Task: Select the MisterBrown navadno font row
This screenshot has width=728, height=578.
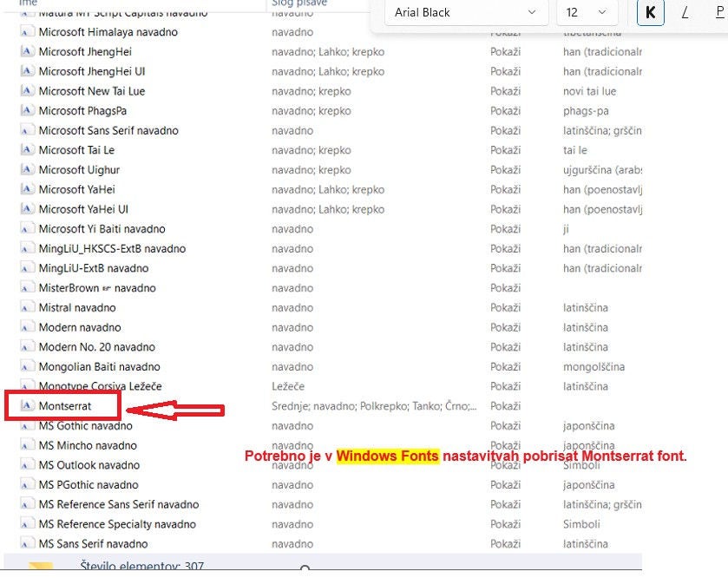Action: (97, 288)
